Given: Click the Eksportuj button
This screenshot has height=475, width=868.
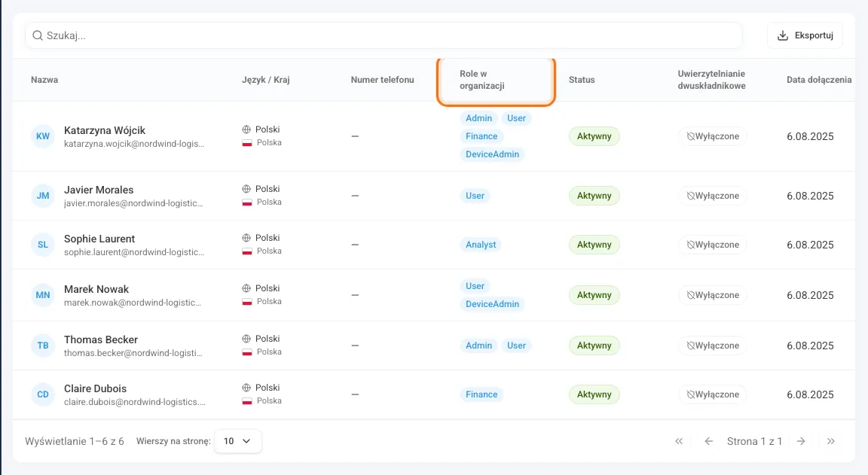Looking at the screenshot, I should point(805,35).
